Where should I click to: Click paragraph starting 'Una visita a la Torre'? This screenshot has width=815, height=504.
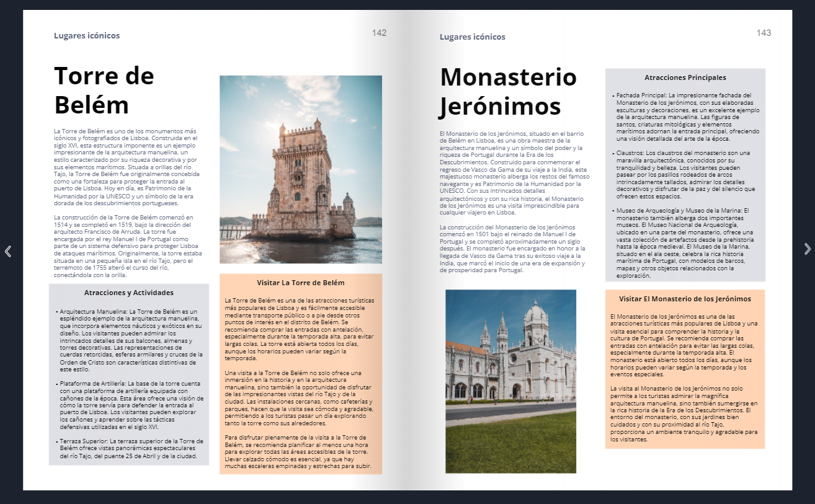(x=300, y=398)
